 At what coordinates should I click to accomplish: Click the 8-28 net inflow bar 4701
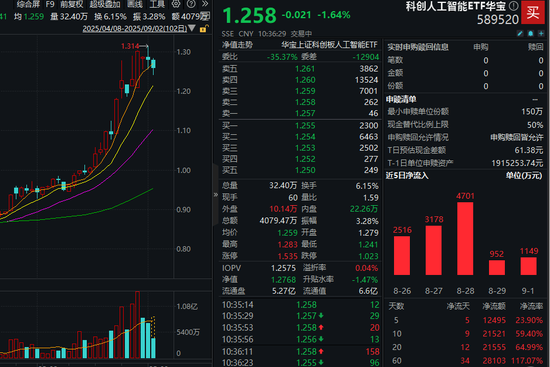465,238
